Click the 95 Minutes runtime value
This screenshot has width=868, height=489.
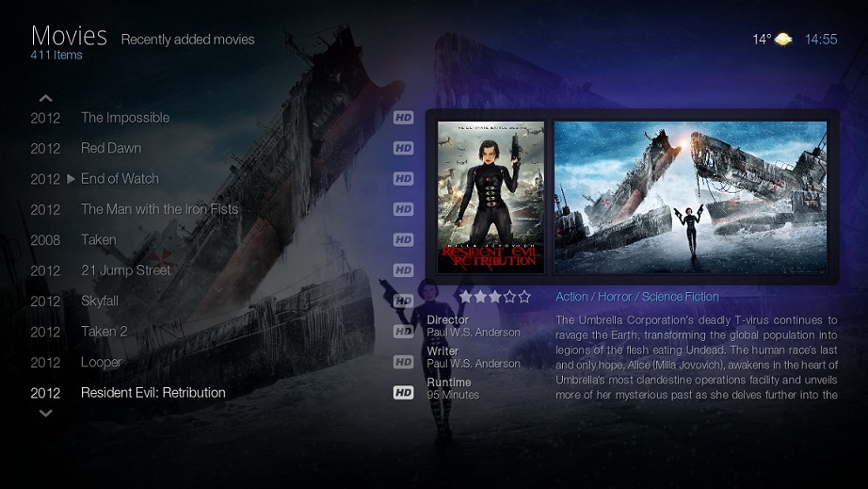pyautogui.click(x=453, y=395)
